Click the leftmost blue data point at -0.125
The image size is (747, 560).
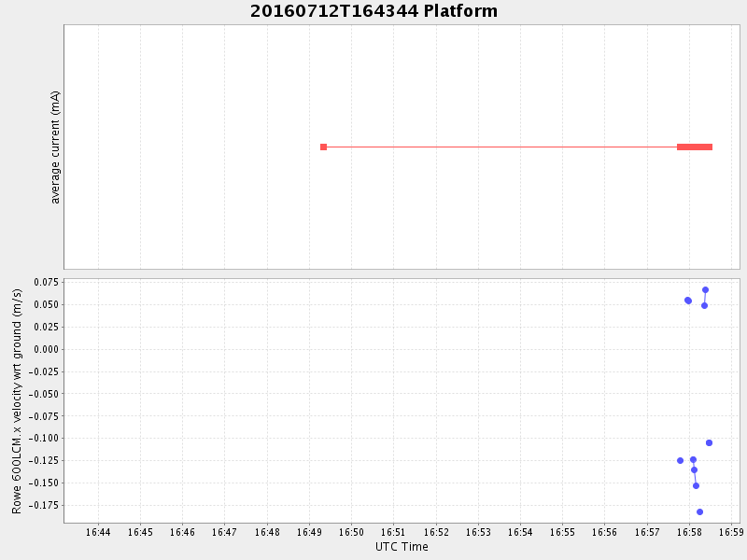point(680,460)
